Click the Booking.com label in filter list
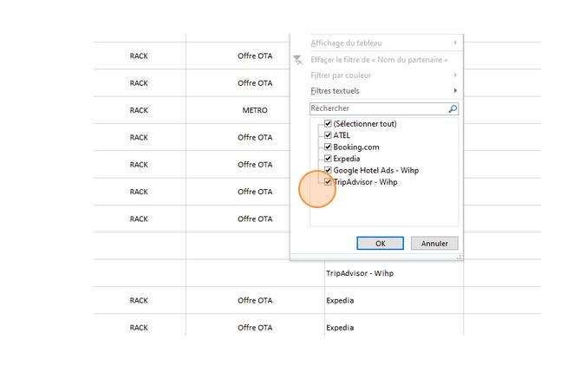The width and height of the screenshot is (567, 392). click(356, 147)
